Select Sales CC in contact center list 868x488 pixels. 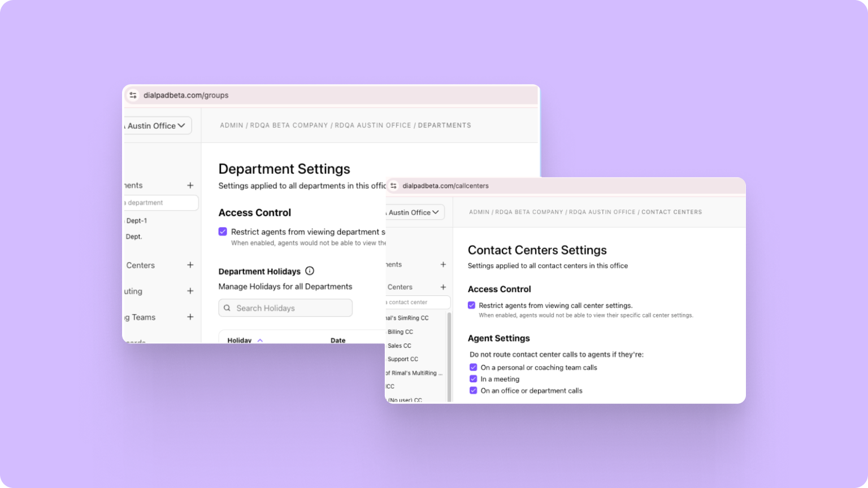point(400,346)
